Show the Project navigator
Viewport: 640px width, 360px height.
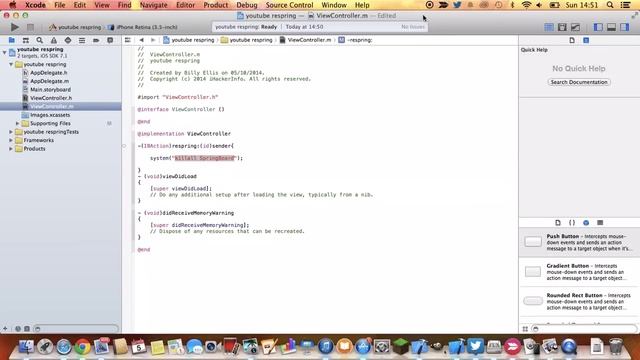pyautogui.click(x=11, y=40)
